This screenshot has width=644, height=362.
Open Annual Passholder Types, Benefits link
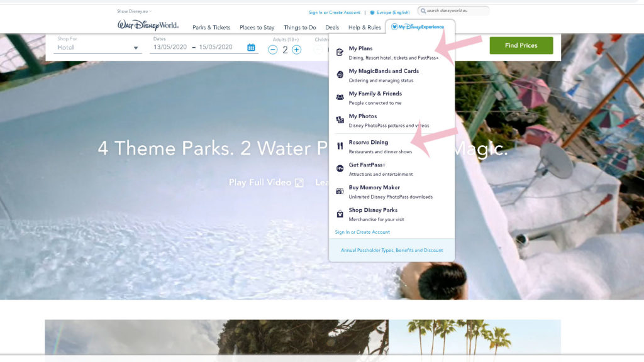pos(392,250)
